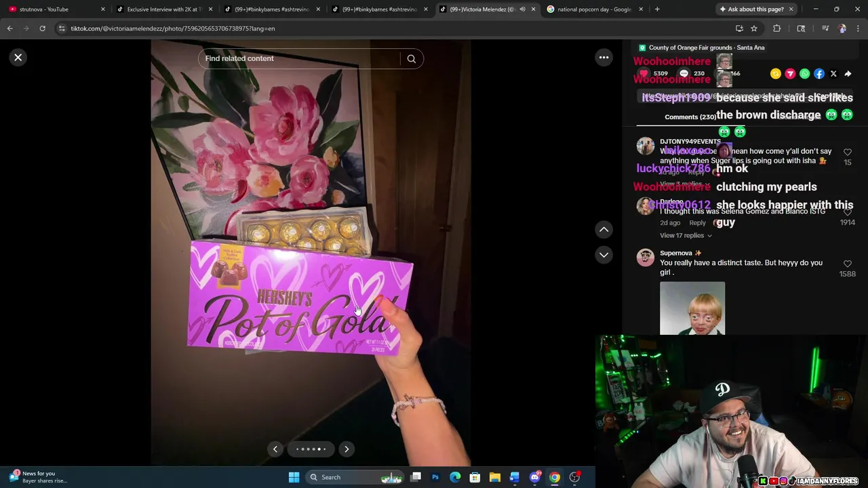Viewport: 868px width, 488px height.
Task: Open Discord from the taskbar
Action: click(x=534, y=477)
